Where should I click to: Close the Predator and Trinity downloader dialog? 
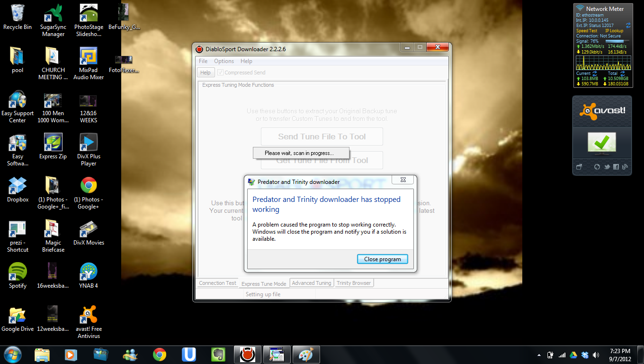click(x=403, y=180)
